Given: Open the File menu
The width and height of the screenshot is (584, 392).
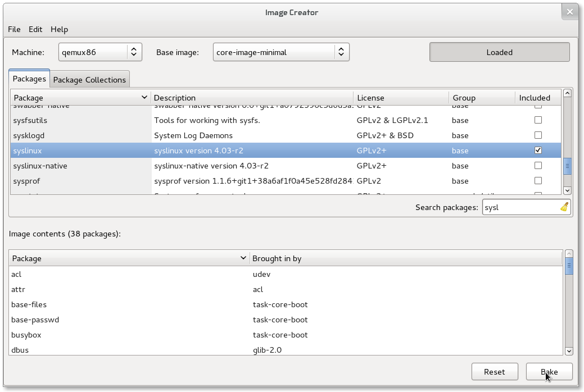Looking at the screenshot, I should click(x=14, y=29).
